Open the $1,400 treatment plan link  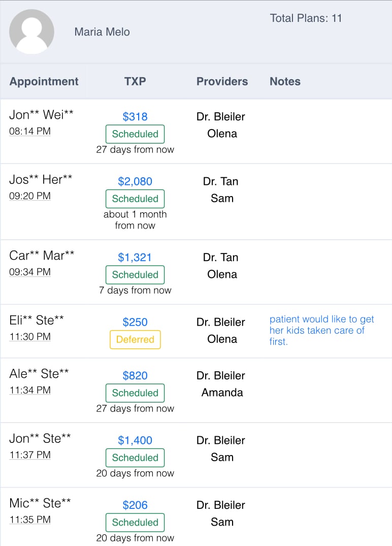click(x=135, y=440)
